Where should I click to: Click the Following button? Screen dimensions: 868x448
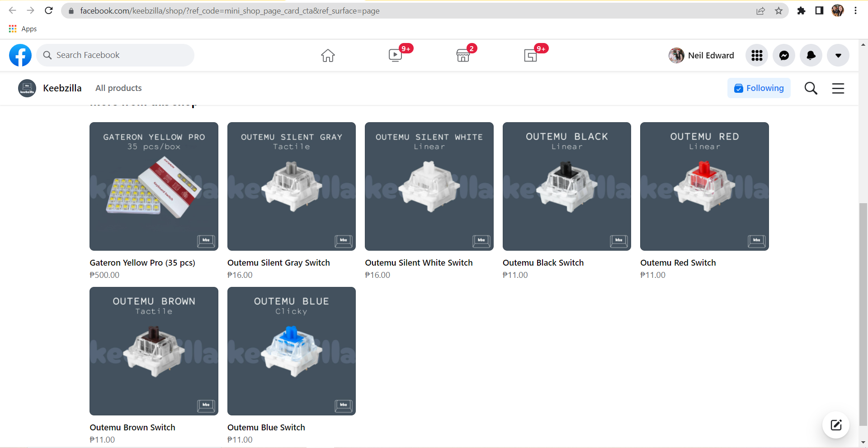759,88
